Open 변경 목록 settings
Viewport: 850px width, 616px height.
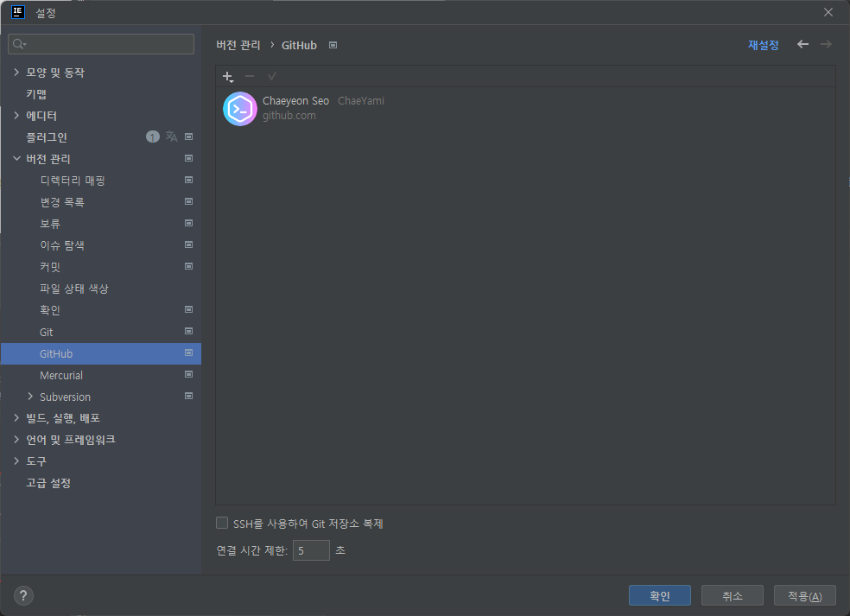(x=62, y=202)
